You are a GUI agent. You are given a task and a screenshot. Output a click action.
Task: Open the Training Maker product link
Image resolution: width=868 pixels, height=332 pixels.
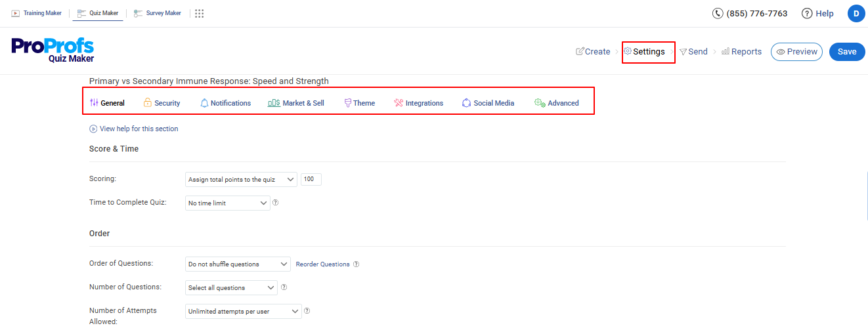(36, 13)
